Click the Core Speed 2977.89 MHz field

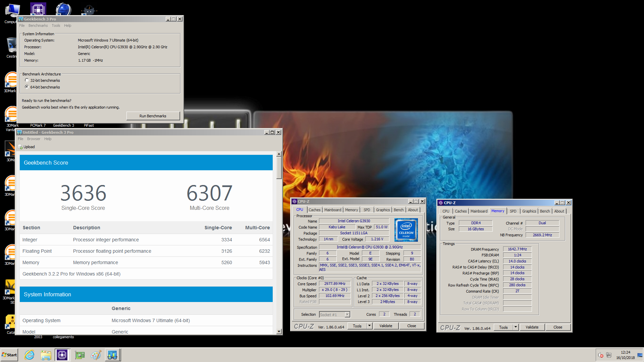(x=335, y=284)
